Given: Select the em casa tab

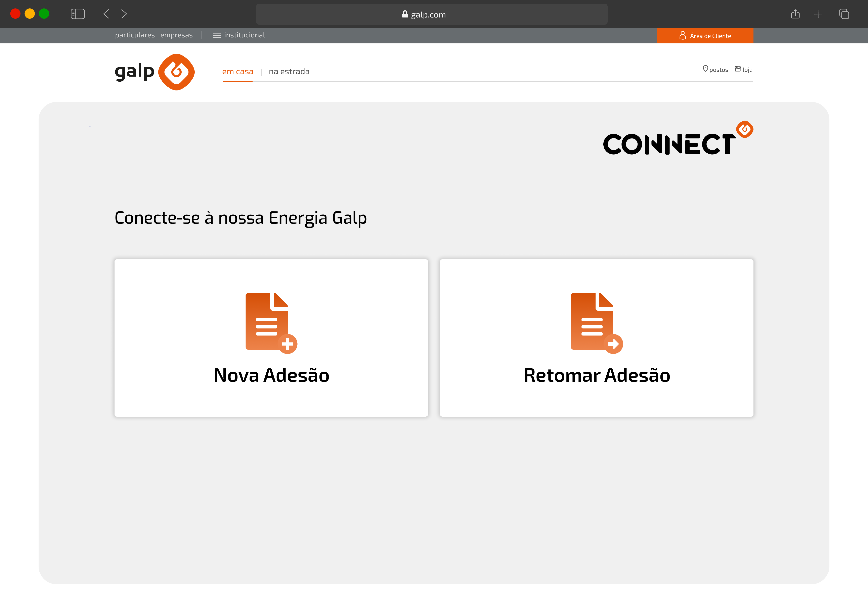Looking at the screenshot, I should pyautogui.click(x=237, y=72).
